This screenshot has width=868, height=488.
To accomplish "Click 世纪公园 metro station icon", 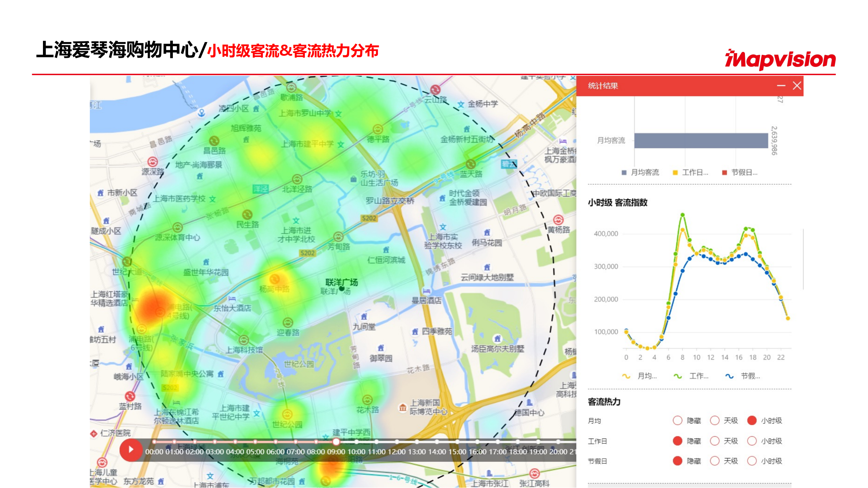I will tap(287, 414).
